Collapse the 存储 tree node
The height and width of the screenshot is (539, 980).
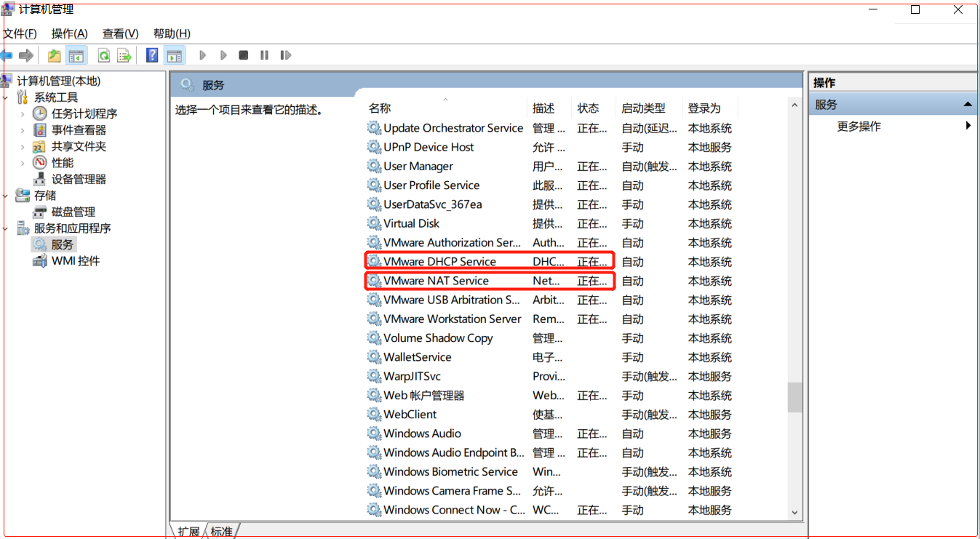(6, 196)
